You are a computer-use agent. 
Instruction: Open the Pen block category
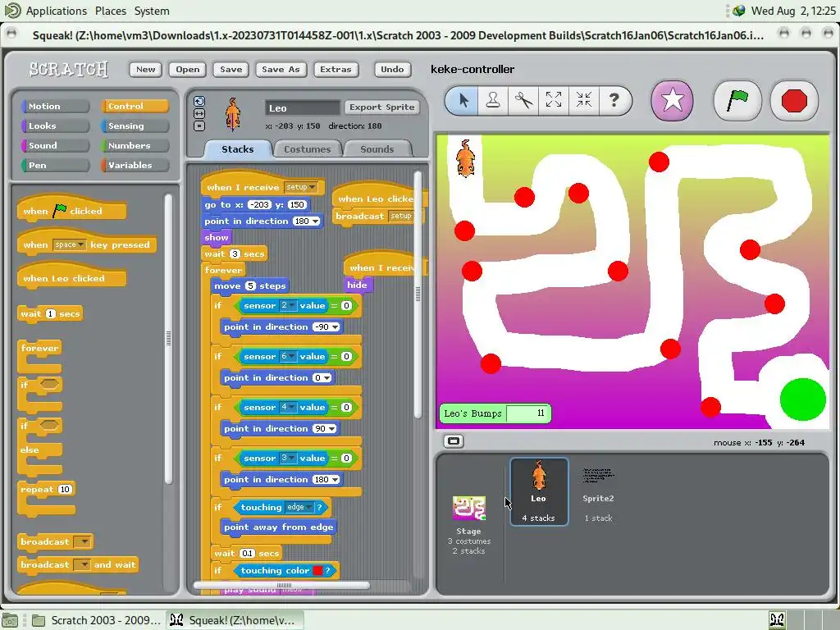coord(55,165)
